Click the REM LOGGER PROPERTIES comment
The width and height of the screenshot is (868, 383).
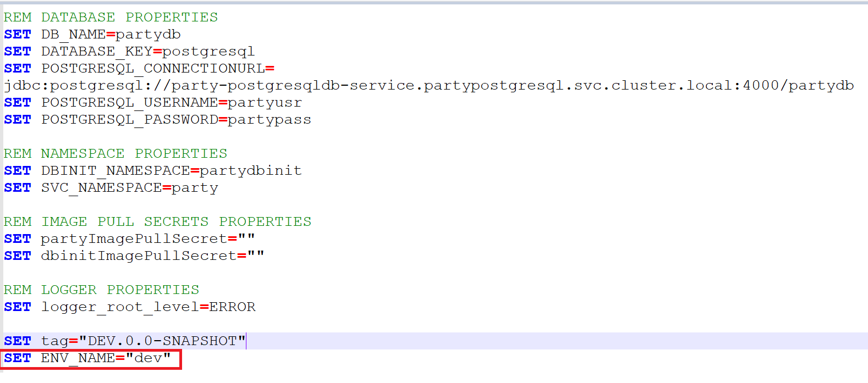pyautogui.click(x=101, y=290)
